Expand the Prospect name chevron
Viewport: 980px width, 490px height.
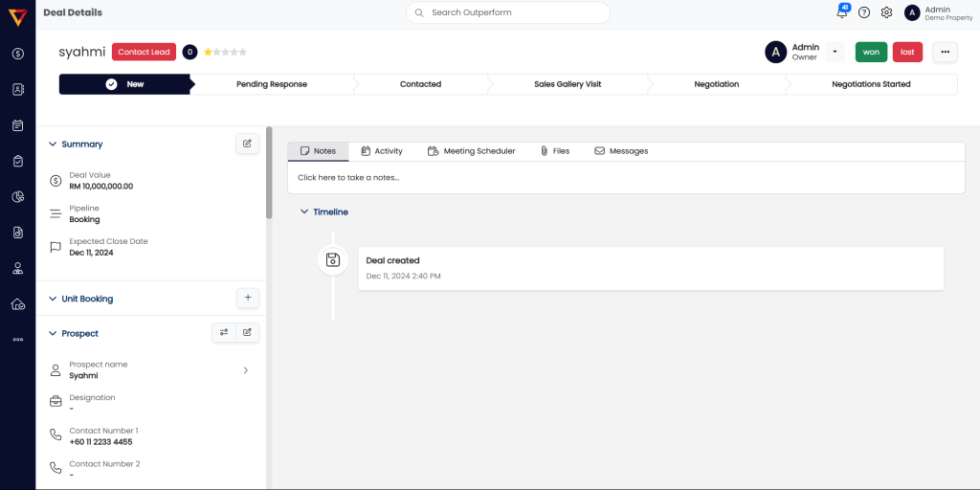(x=245, y=370)
